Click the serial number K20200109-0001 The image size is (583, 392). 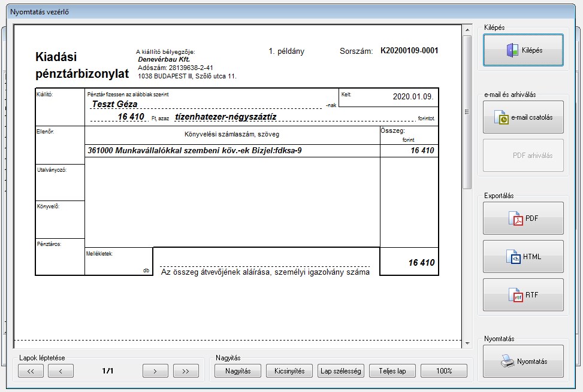(x=409, y=50)
